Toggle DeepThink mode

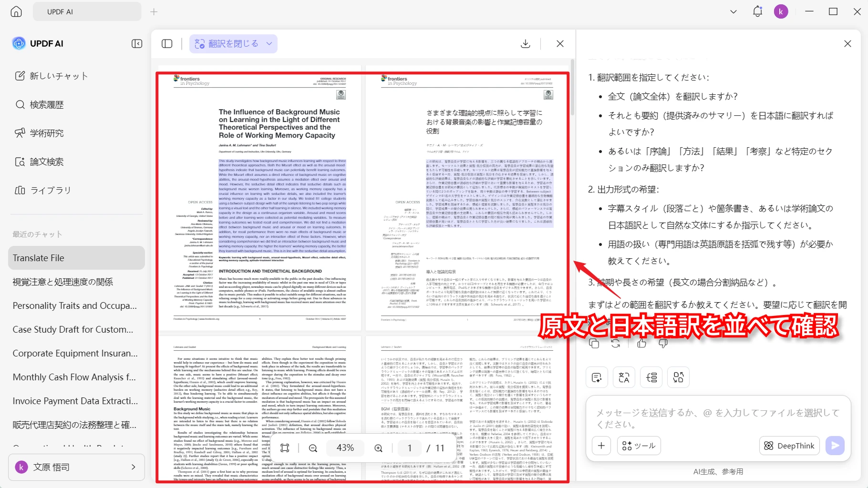tap(789, 446)
